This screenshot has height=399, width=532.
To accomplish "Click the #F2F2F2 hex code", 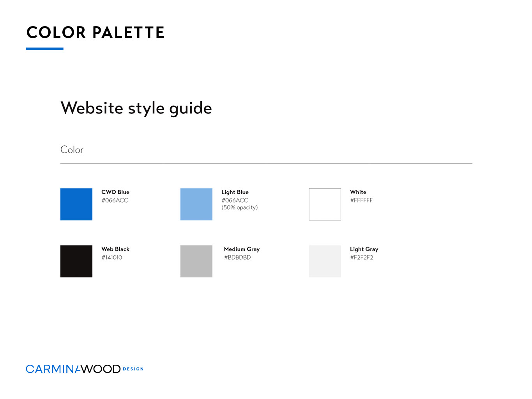I will click(x=362, y=257).
